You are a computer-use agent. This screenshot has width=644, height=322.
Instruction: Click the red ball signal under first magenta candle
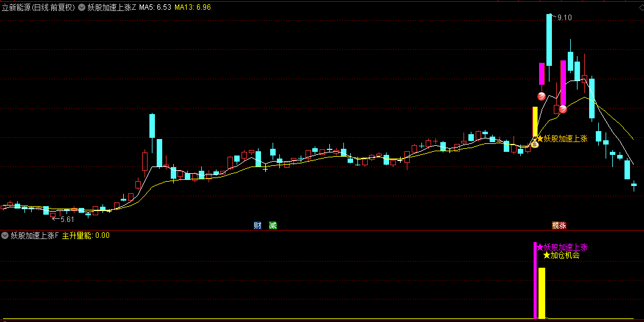click(542, 96)
